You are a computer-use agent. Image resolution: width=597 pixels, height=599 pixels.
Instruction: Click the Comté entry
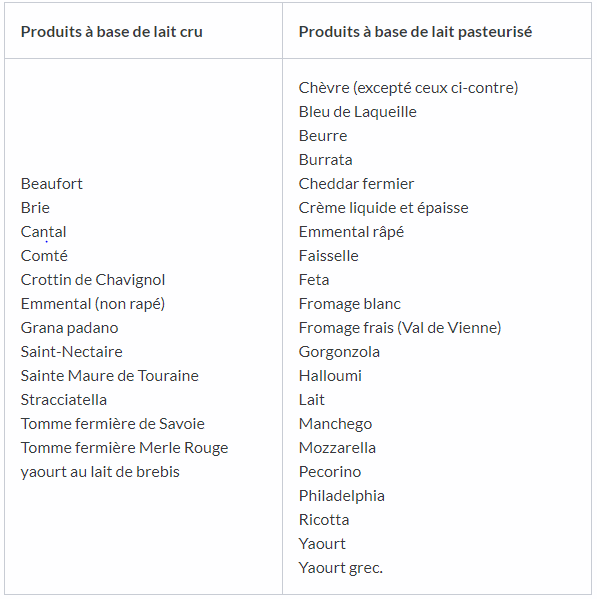(x=44, y=256)
